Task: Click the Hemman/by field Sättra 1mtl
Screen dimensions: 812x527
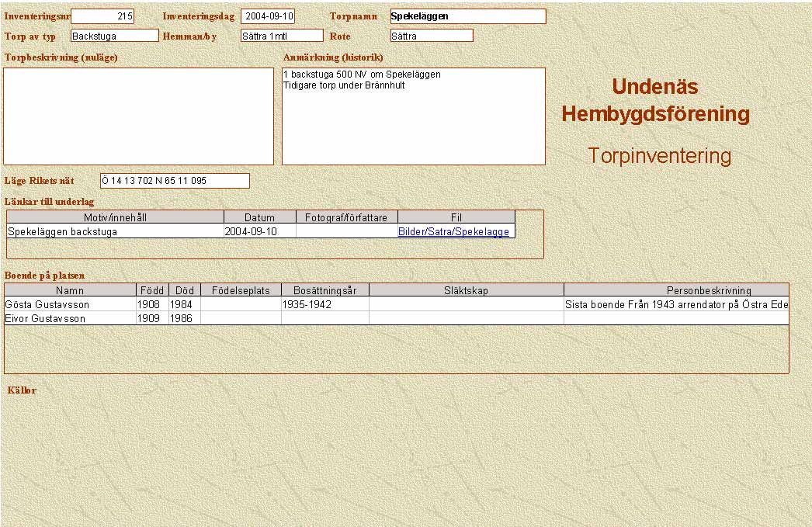Action: (x=281, y=36)
